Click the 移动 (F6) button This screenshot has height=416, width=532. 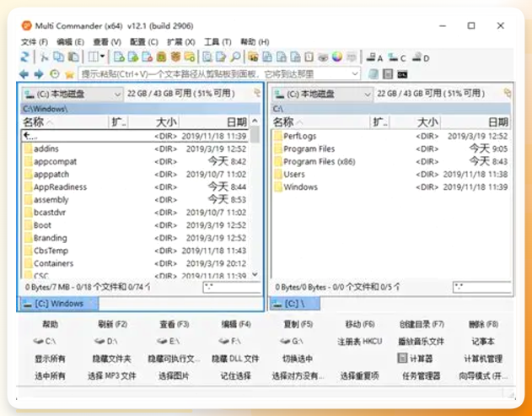(x=360, y=325)
